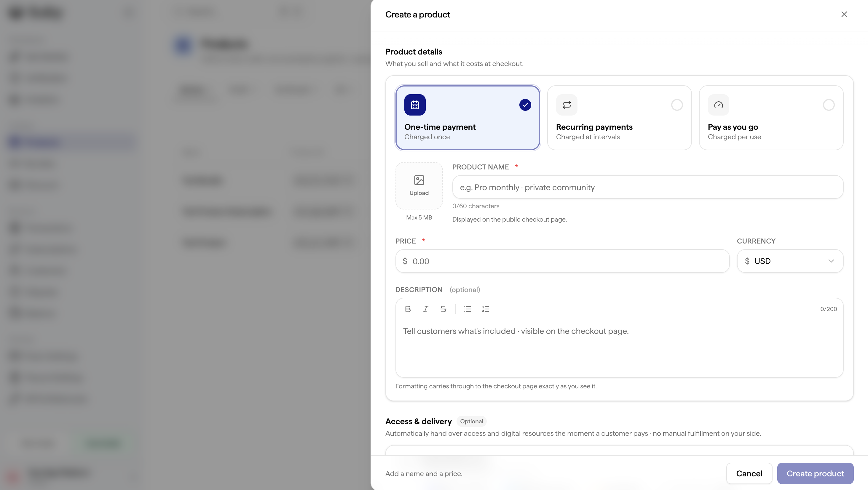Click the Recurring payments arrows icon
Screen dimensions: 868x490
[567, 105]
